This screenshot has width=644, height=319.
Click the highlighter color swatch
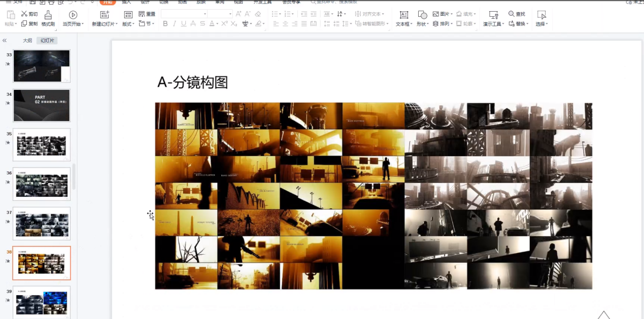[258, 24]
